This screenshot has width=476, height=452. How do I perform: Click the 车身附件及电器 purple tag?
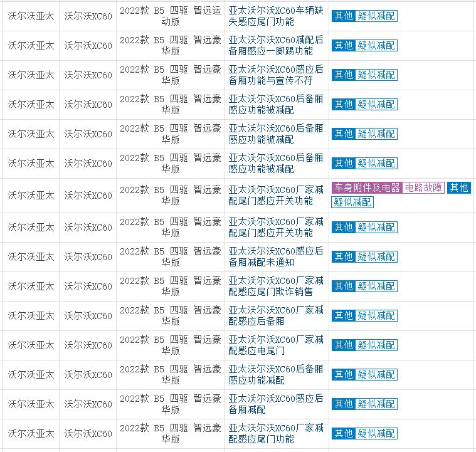[x=367, y=188]
